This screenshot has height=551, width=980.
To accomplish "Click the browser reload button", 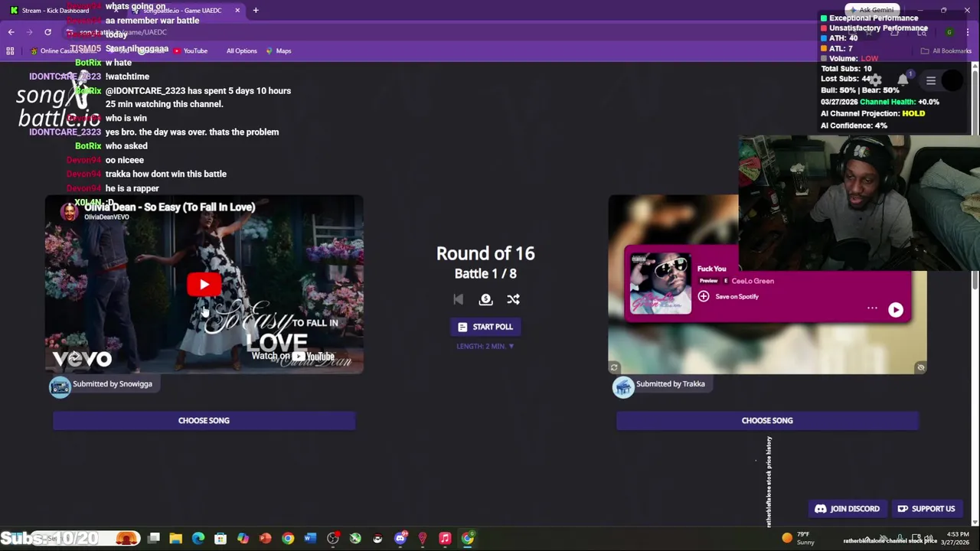I will point(47,32).
